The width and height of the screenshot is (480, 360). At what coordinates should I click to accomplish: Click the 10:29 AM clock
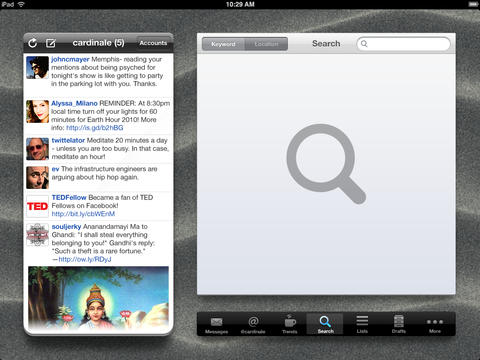[x=240, y=4]
